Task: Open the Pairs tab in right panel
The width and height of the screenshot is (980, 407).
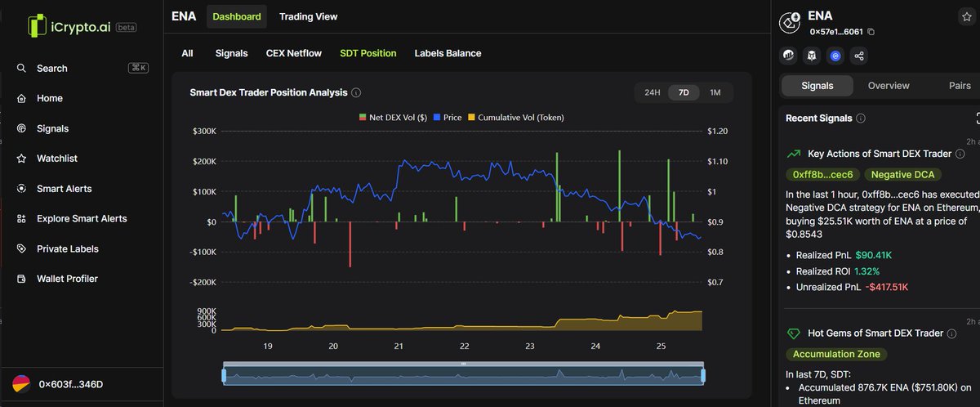Action: pyautogui.click(x=960, y=86)
